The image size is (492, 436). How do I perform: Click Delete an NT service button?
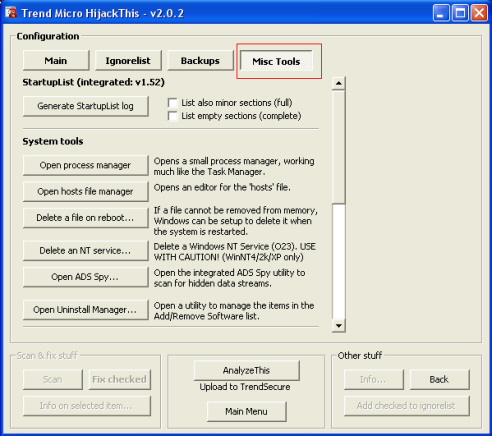tap(85, 250)
